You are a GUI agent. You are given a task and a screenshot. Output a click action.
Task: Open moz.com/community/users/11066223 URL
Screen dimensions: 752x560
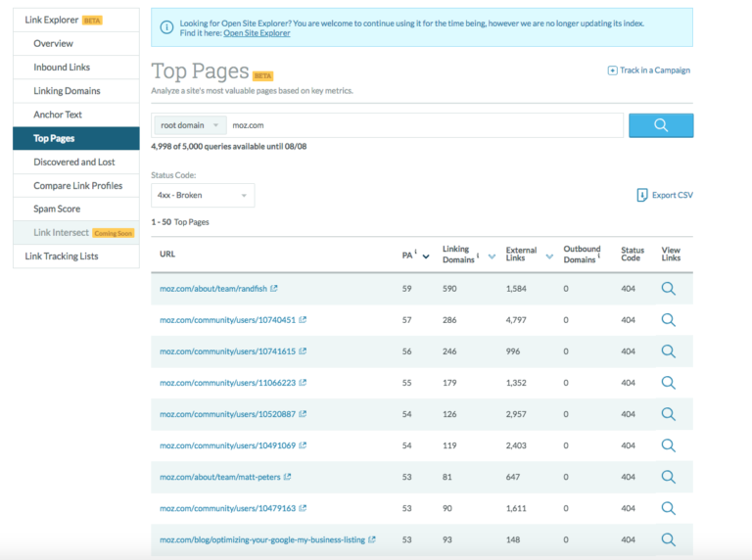(x=228, y=383)
